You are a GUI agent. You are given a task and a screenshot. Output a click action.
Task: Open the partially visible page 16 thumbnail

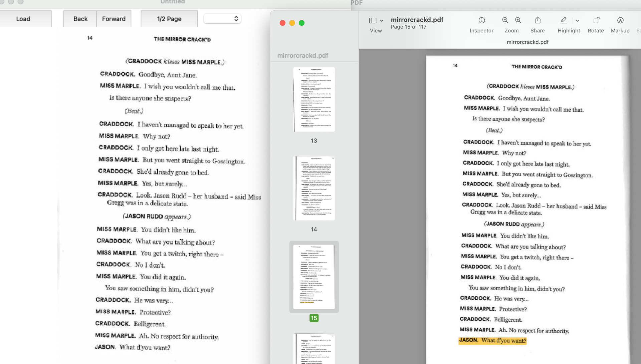click(x=314, y=349)
